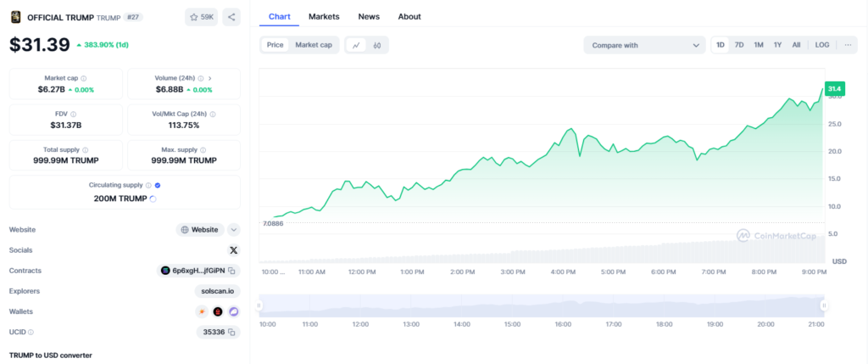Click the 113.75% Vol/Mkt Cap value
Viewport: 868px width, 364px height.
coord(184,126)
